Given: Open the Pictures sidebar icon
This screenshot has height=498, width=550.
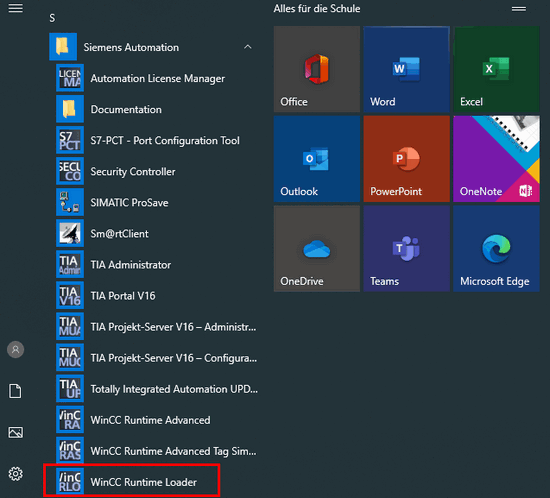Looking at the screenshot, I should [x=15, y=432].
